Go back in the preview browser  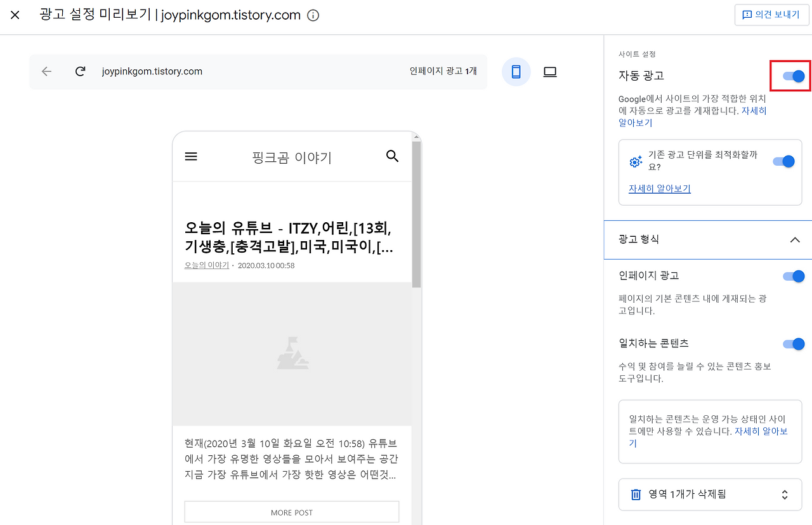click(46, 72)
